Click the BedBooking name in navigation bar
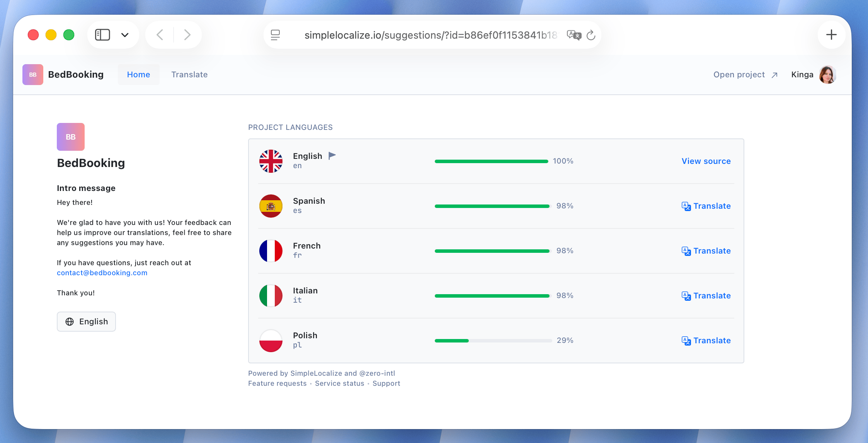The image size is (868, 443). [x=76, y=75]
